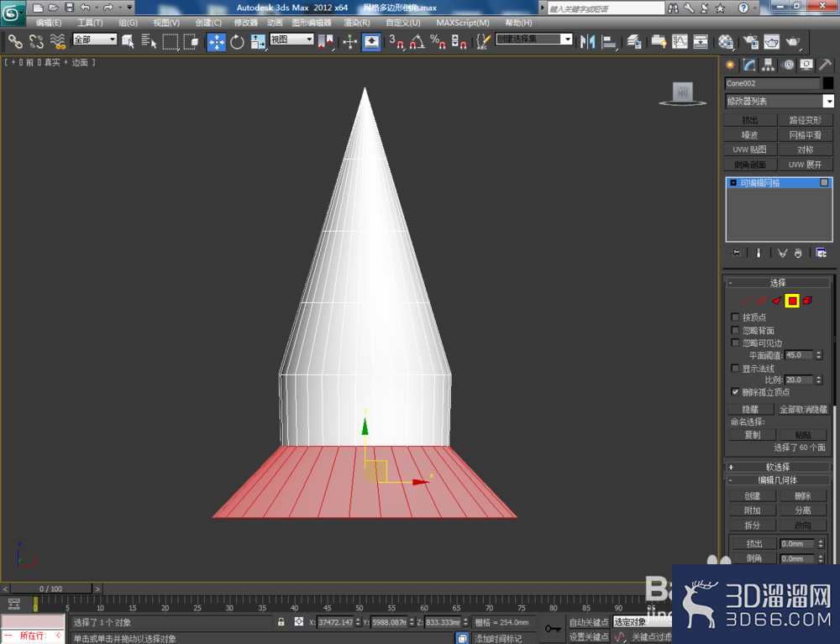The height and width of the screenshot is (644, 840).
Task: Choose element sub-object selection mode
Action: (x=807, y=301)
